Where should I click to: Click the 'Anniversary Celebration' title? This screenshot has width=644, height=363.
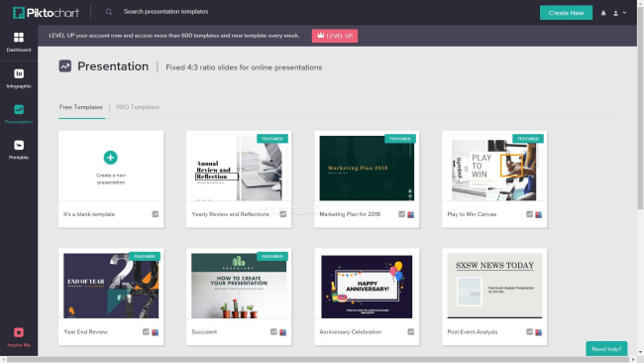(351, 331)
